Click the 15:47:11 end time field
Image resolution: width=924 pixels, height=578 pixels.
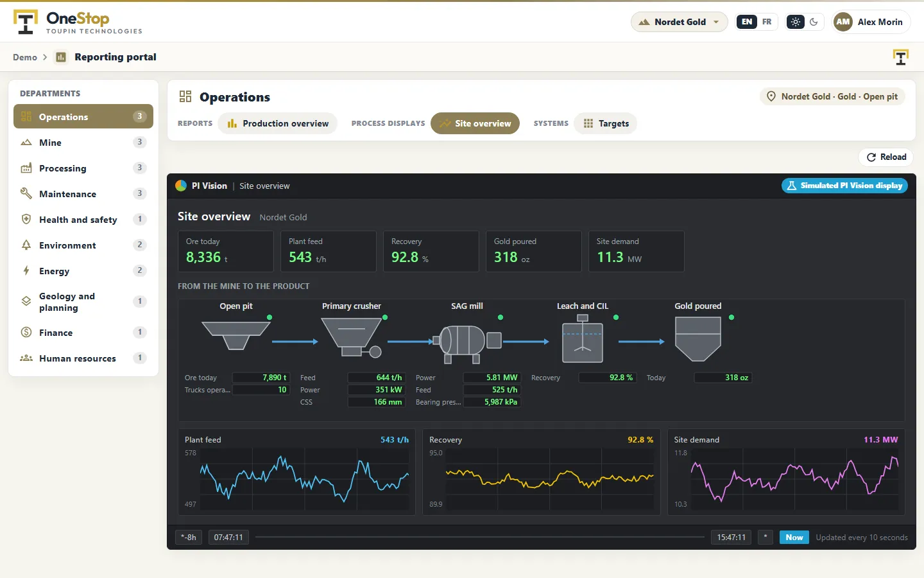click(x=732, y=538)
